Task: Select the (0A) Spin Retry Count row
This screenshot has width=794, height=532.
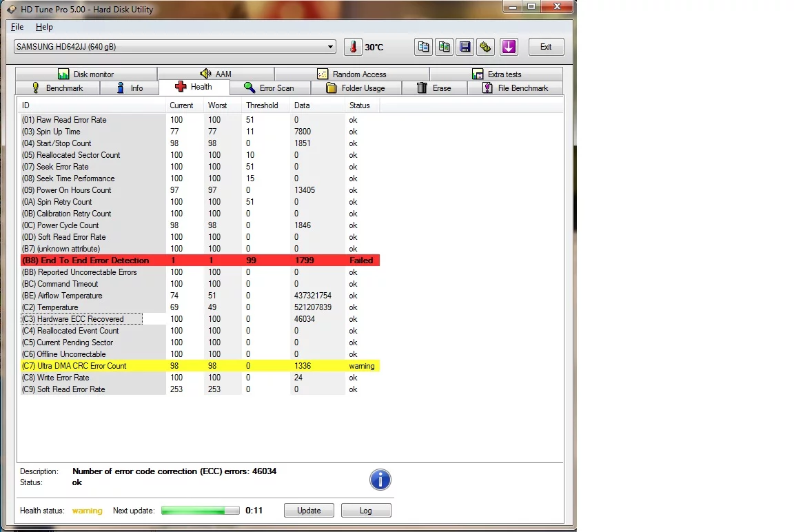Action: tap(200, 202)
